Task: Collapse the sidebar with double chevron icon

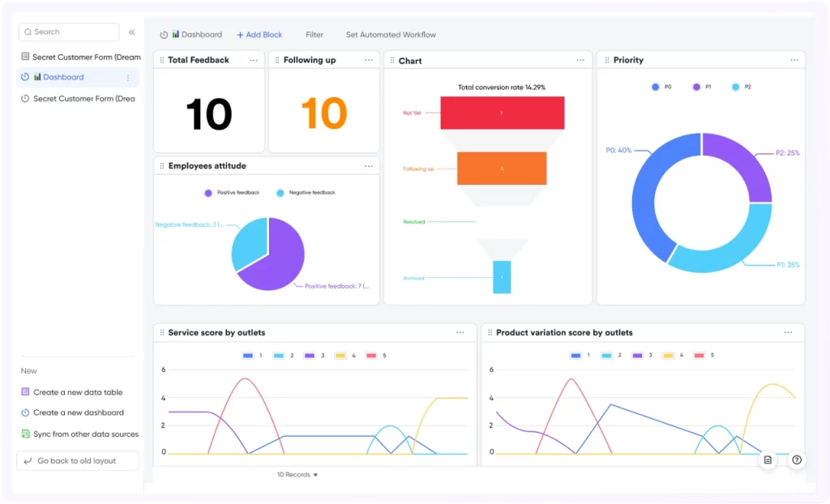Action: click(x=132, y=32)
